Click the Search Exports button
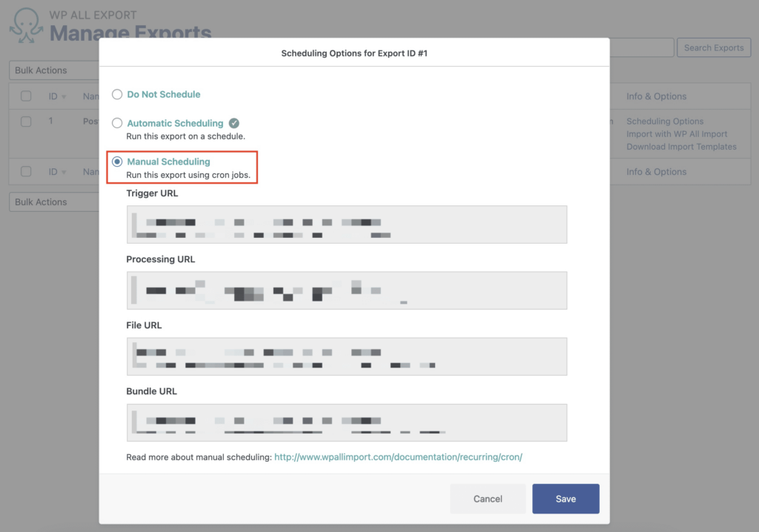Image resolution: width=759 pixels, height=532 pixels. (713, 47)
